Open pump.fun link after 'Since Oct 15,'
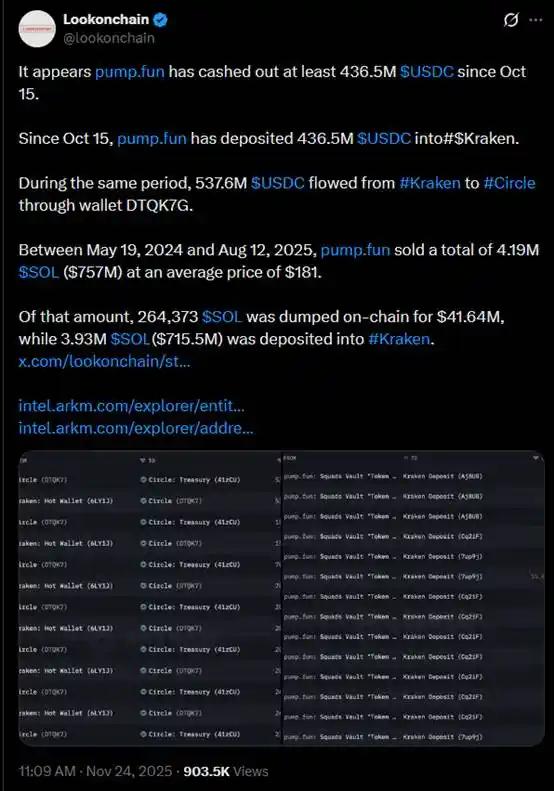 point(152,138)
